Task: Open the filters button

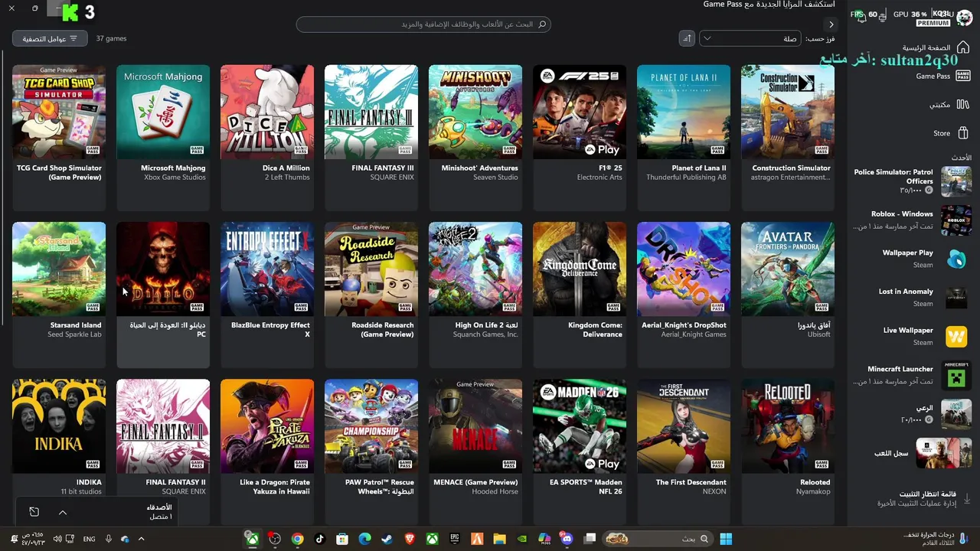Action: pos(50,38)
